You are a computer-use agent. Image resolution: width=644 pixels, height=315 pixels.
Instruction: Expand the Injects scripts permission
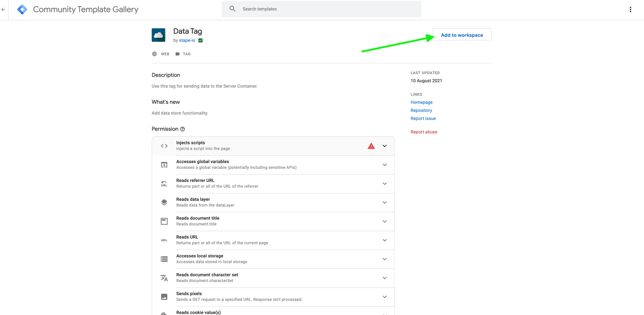385,146
